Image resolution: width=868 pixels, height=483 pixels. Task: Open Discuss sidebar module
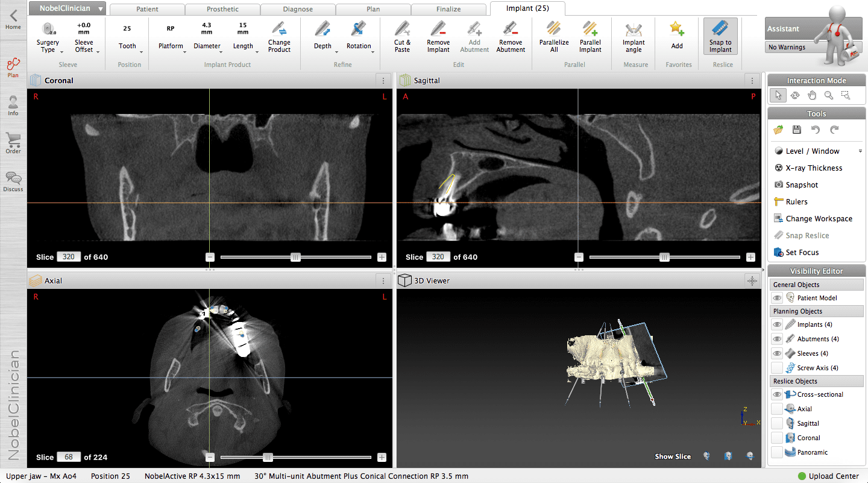[13, 182]
